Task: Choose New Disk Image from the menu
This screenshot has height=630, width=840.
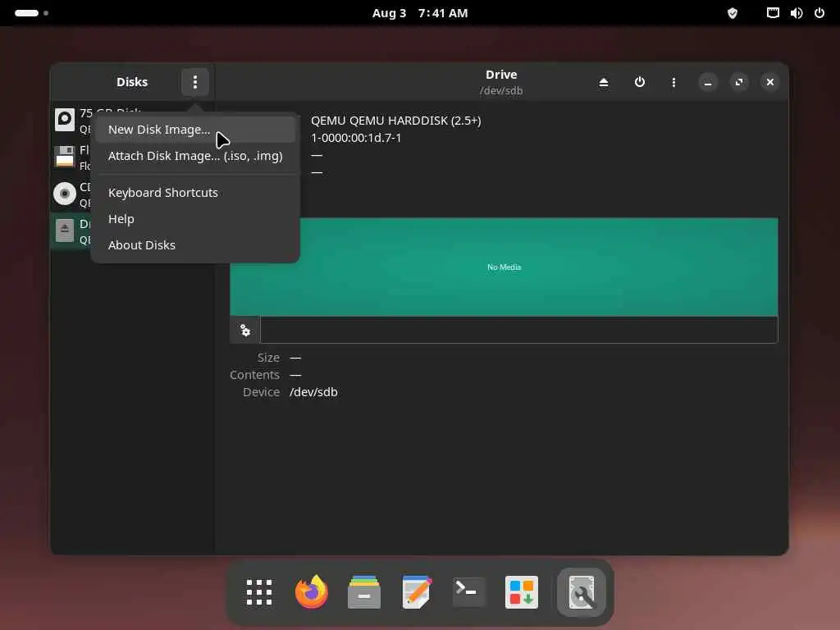Action: pyautogui.click(x=195, y=130)
